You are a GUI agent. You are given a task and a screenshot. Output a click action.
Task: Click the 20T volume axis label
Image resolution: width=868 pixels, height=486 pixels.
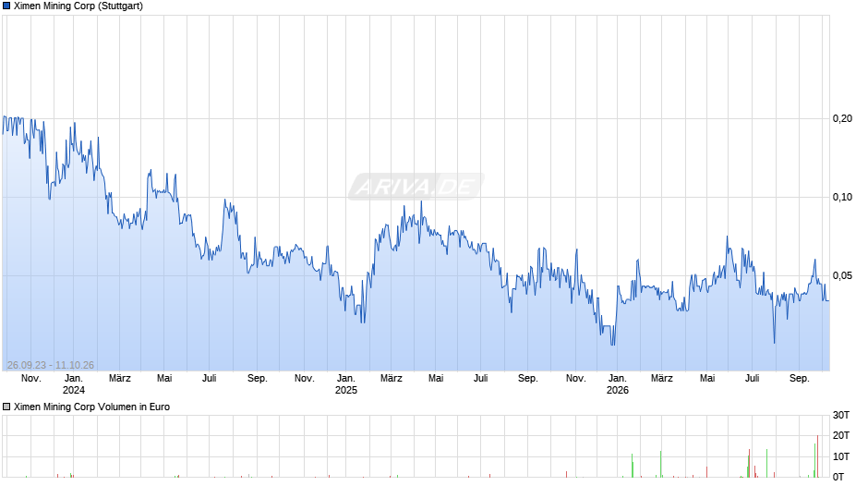(841, 435)
